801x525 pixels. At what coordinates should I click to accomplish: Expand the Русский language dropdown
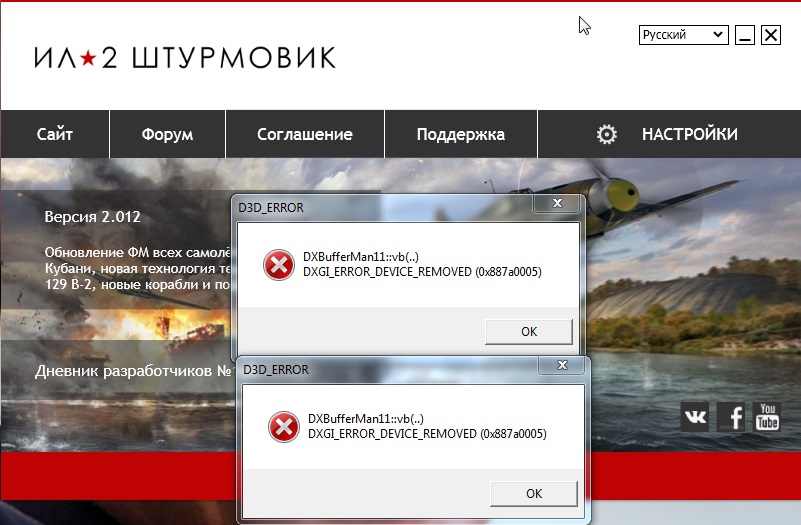[683, 35]
